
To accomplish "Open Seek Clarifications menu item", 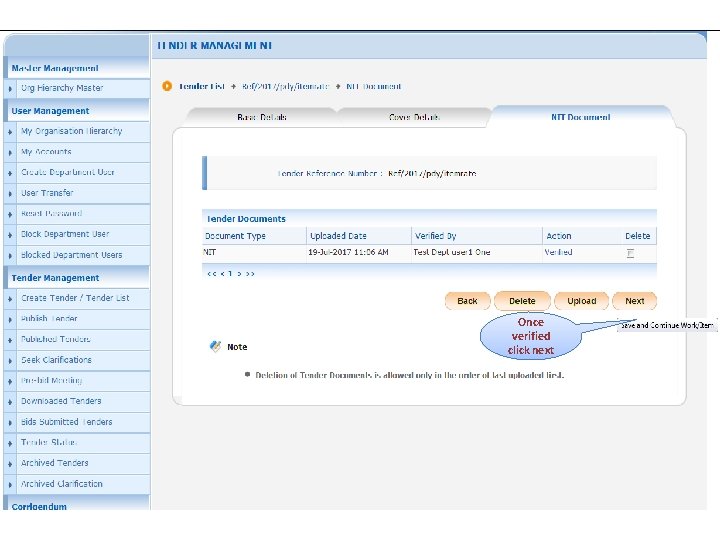I will (56, 360).
